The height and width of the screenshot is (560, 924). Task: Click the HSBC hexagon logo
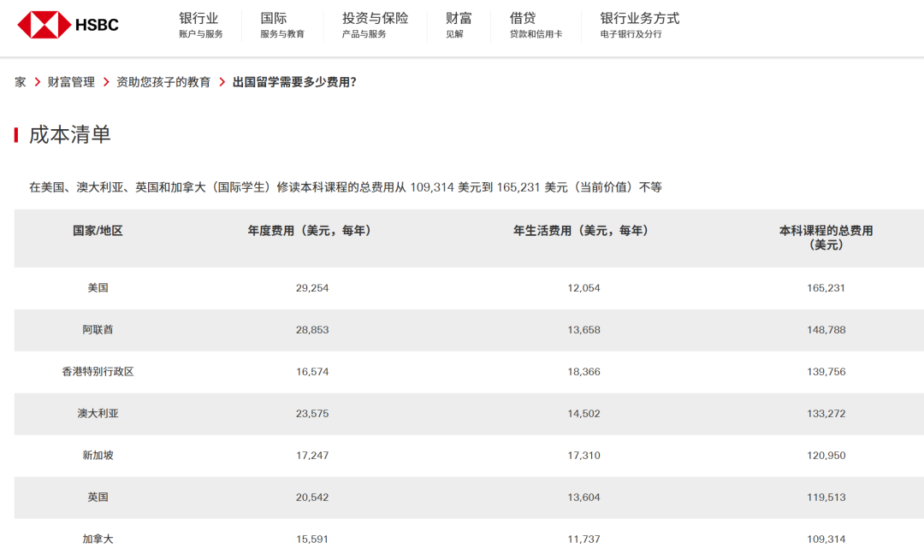[44, 25]
